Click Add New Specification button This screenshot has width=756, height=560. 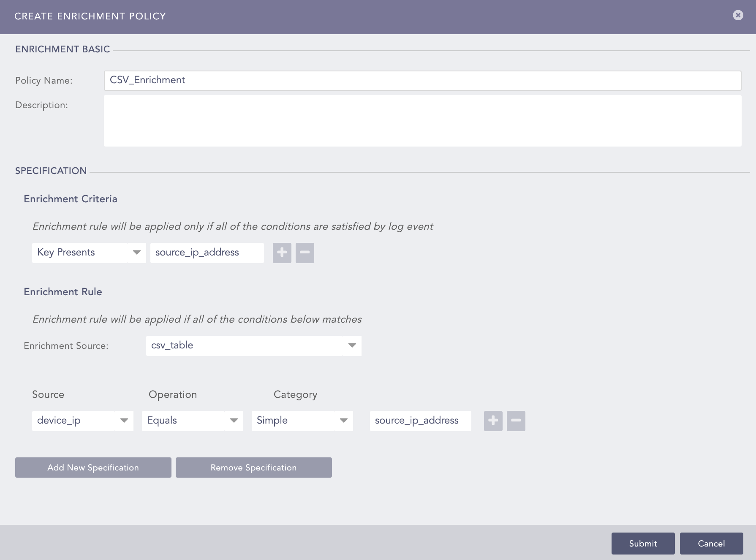[93, 468]
